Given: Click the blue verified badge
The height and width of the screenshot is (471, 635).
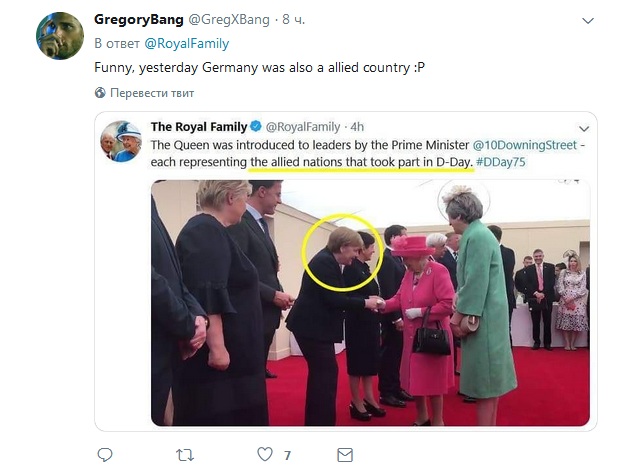Looking at the screenshot, I should click(255, 127).
